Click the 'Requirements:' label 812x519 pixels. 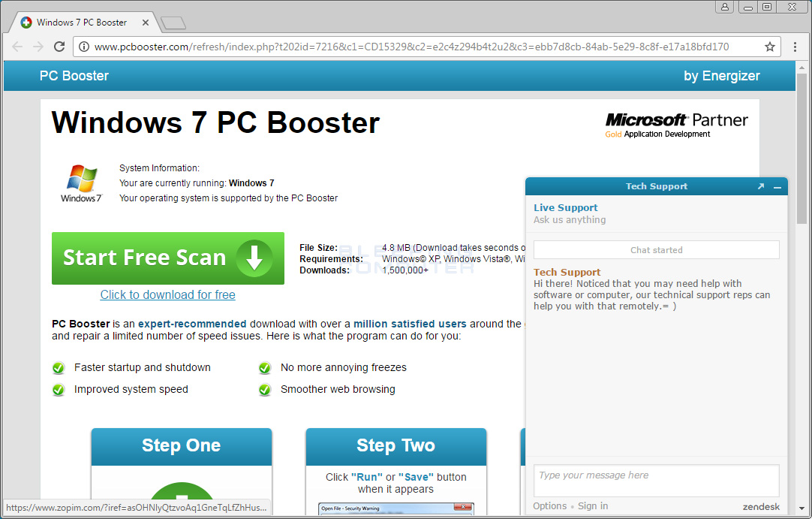pos(332,258)
